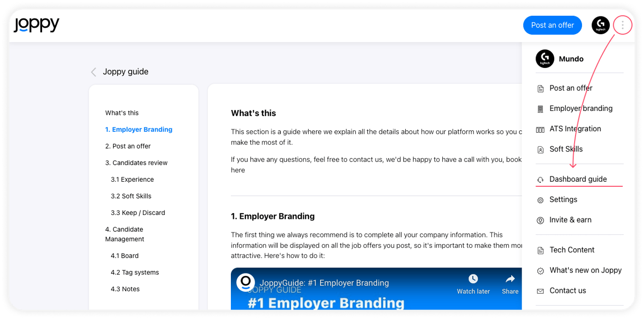Click the Joppy logo in header
Screen dimensions: 644x319
[37, 25]
